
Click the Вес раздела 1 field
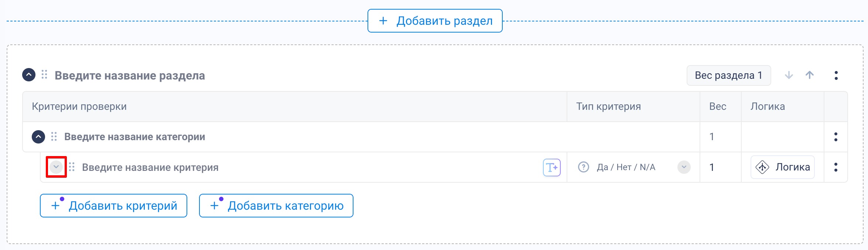[x=728, y=75]
